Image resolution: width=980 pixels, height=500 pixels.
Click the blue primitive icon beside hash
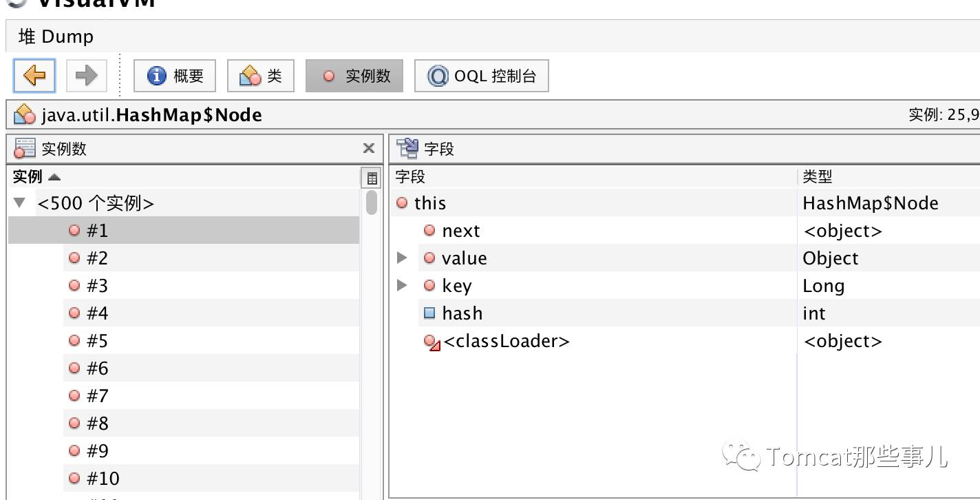(x=429, y=313)
